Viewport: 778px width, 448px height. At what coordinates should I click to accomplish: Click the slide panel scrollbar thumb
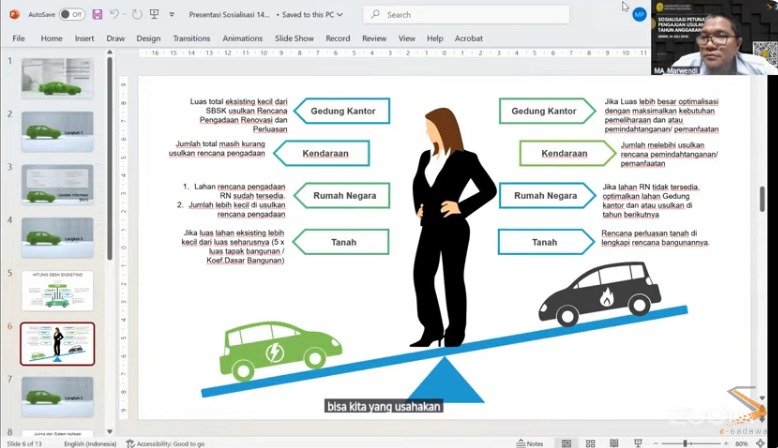(x=110, y=159)
